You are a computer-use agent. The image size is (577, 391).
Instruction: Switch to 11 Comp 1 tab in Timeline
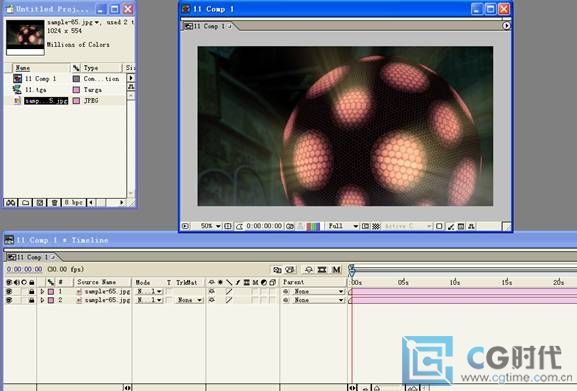pos(32,257)
